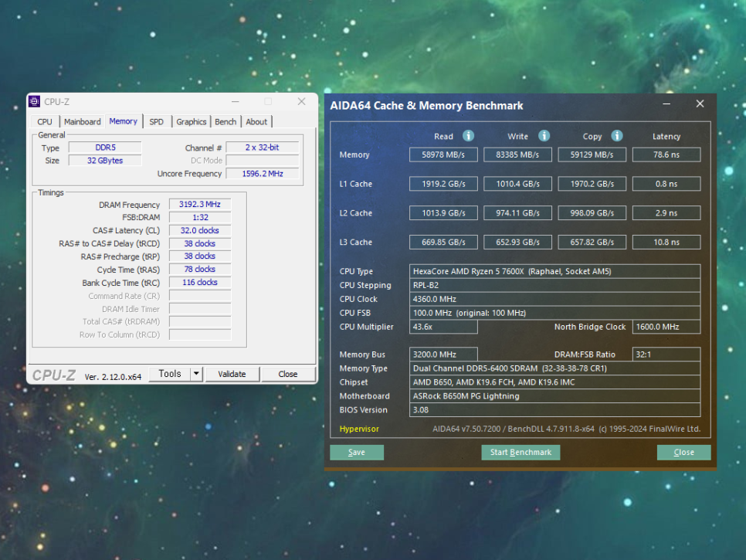Screen dimensions: 746x560
Task: Close the AIDA64 window with X
Action: pos(700,104)
